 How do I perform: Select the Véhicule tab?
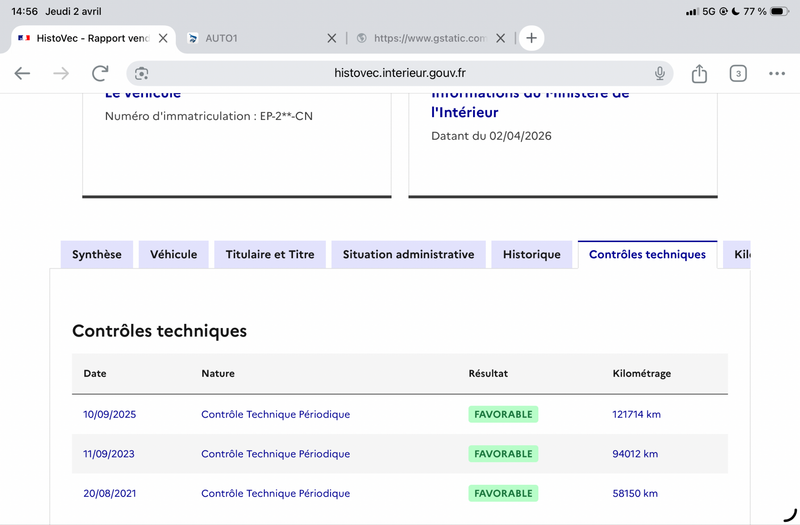point(173,254)
